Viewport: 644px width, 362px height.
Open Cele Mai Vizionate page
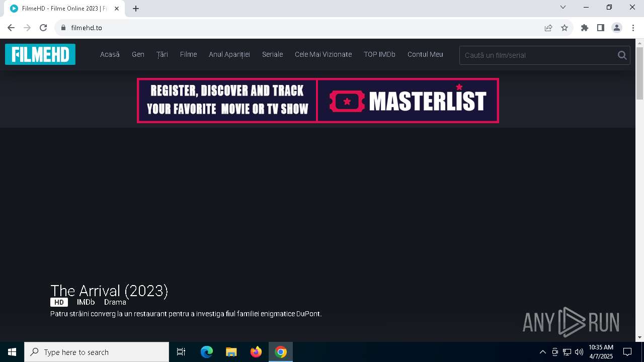coord(323,54)
